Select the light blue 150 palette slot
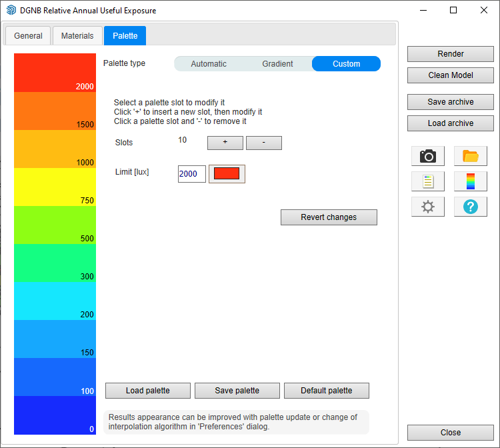 pos(55,339)
